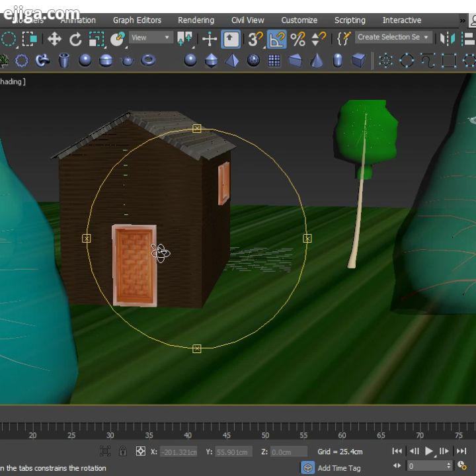The image size is (476, 476).
Task: Click the Mirror tool icon
Action: click(x=448, y=39)
